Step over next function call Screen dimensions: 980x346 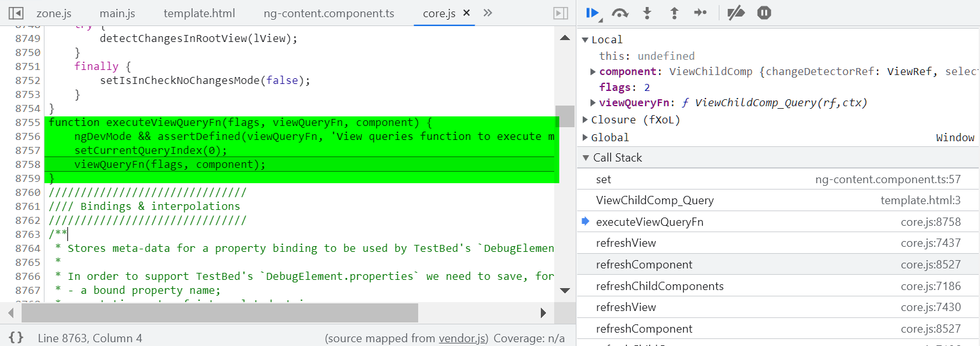620,13
